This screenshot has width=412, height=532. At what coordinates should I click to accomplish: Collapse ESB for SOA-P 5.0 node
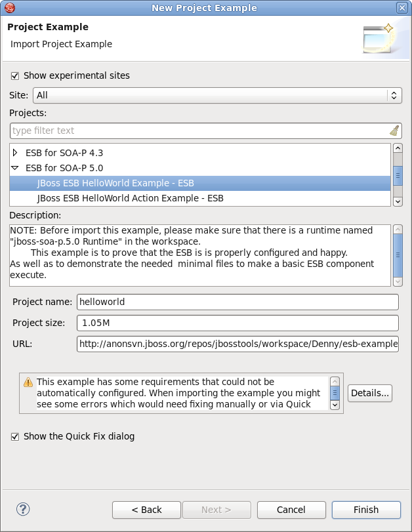[15, 168]
